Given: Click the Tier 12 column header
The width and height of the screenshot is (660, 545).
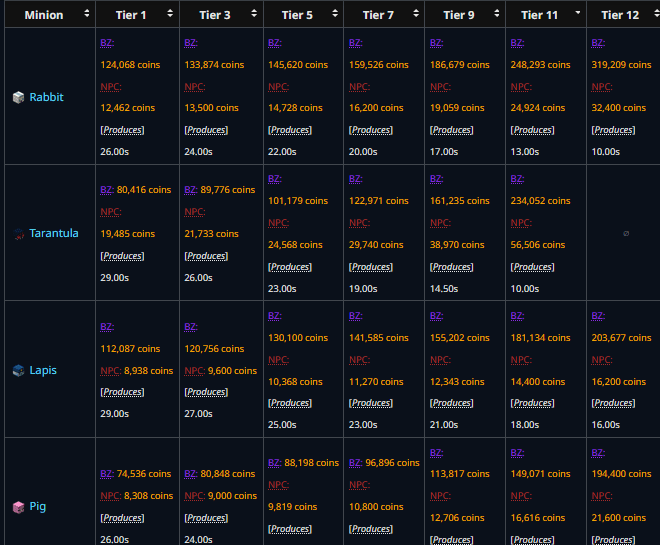Looking at the screenshot, I should coord(623,15).
